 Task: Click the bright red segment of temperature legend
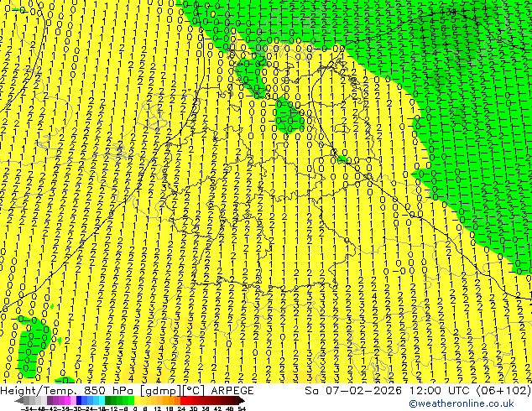point(183,400)
